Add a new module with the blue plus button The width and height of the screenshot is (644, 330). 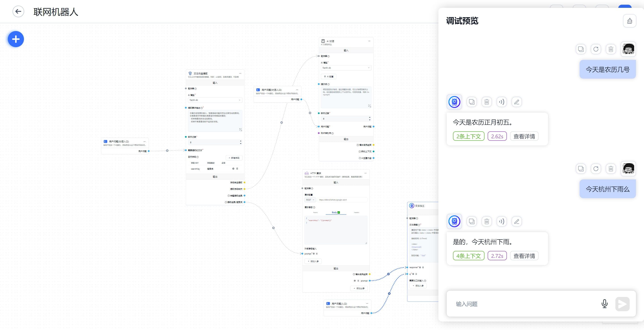tap(16, 39)
